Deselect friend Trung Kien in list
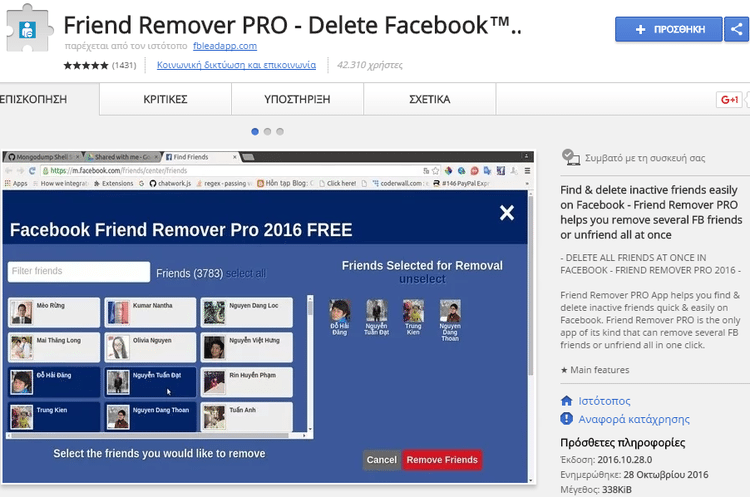 (x=54, y=417)
